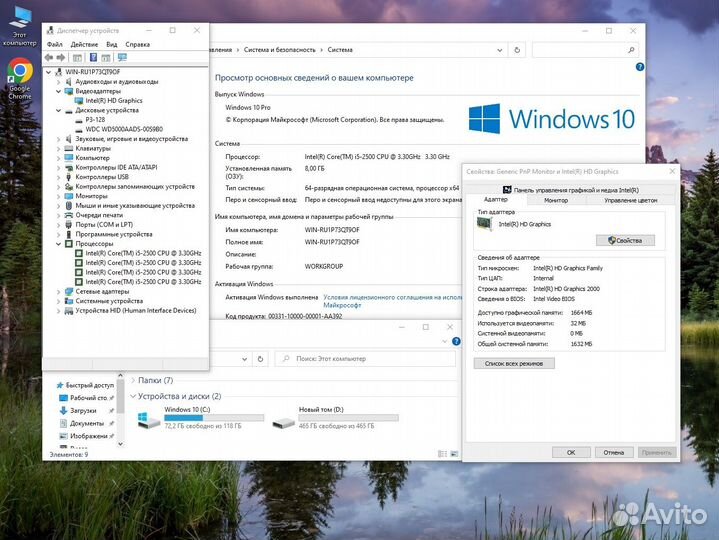This screenshot has width=719, height=540.
Task: Select the P3-128 disk entry
Action: [x=95, y=120]
